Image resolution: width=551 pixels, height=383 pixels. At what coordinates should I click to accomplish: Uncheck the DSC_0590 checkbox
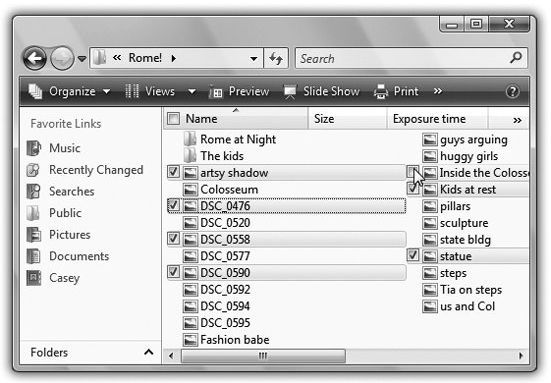173,272
